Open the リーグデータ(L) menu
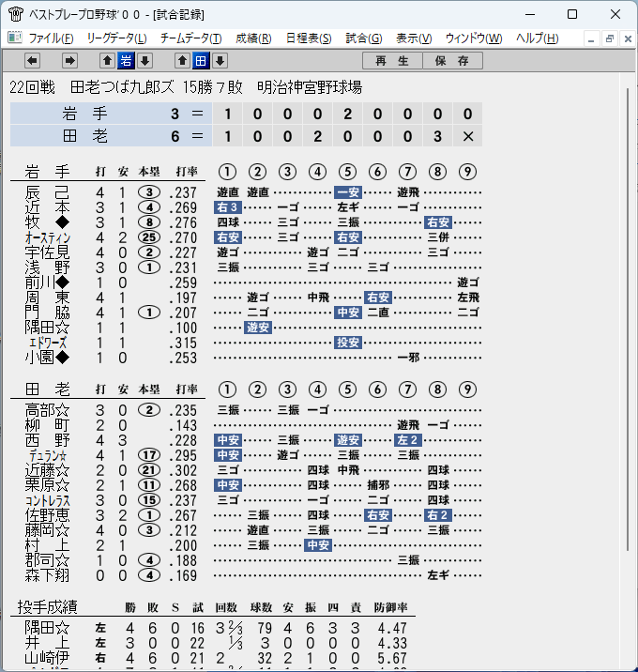 click(117, 38)
